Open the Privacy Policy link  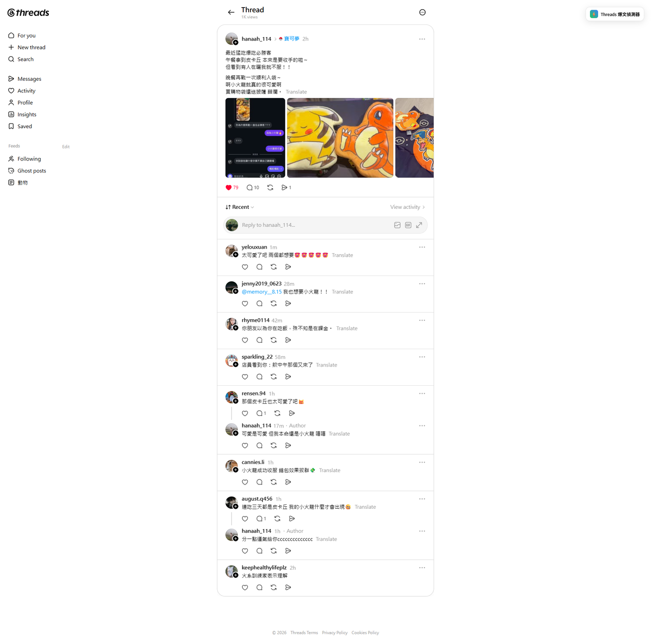[335, 633]
